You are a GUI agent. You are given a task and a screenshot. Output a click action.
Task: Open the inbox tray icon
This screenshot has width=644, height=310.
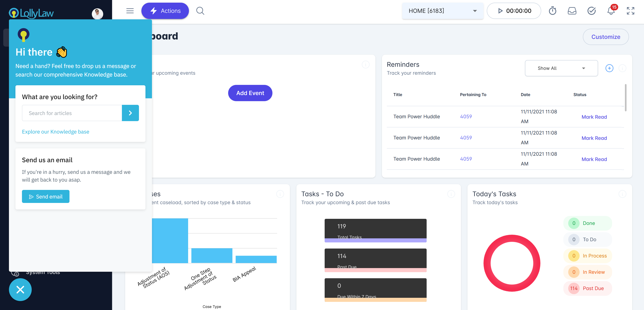coord(572,11)
